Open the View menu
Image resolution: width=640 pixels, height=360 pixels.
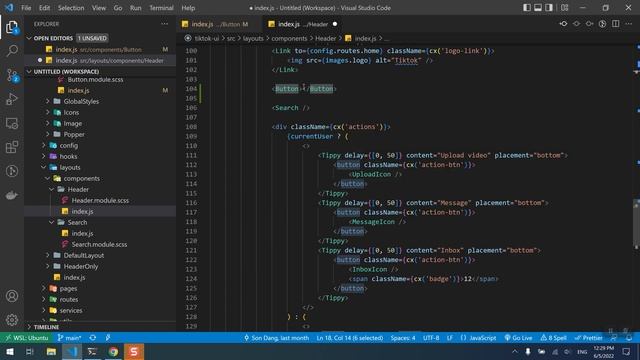tap(99, 8)
